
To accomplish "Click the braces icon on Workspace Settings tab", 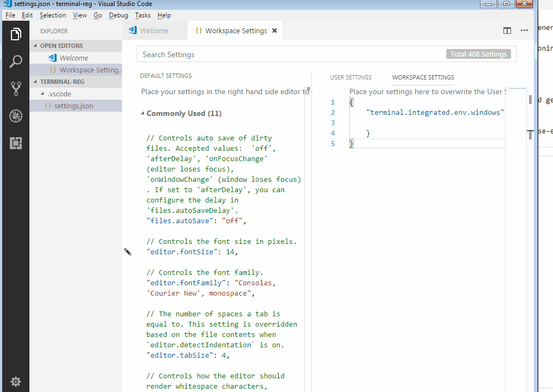I will click(198, 30).
